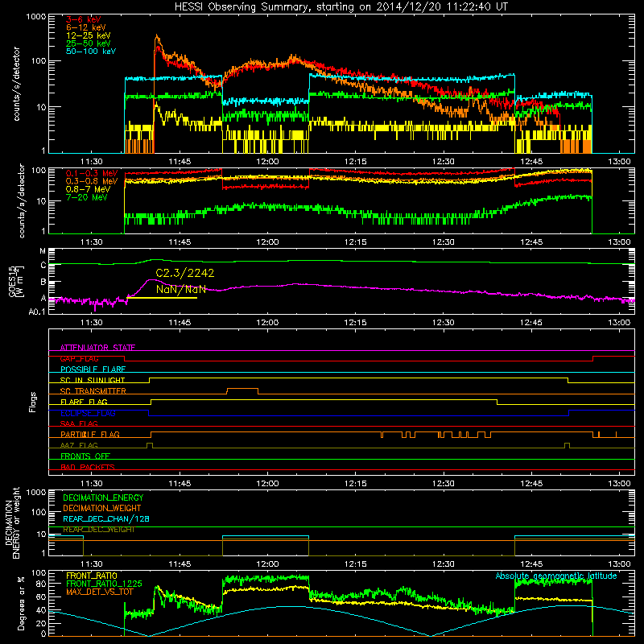The image size is (644, 644).
Task: Select the POSSIBLE_FLARE flag label
Action: click(93, 369)
